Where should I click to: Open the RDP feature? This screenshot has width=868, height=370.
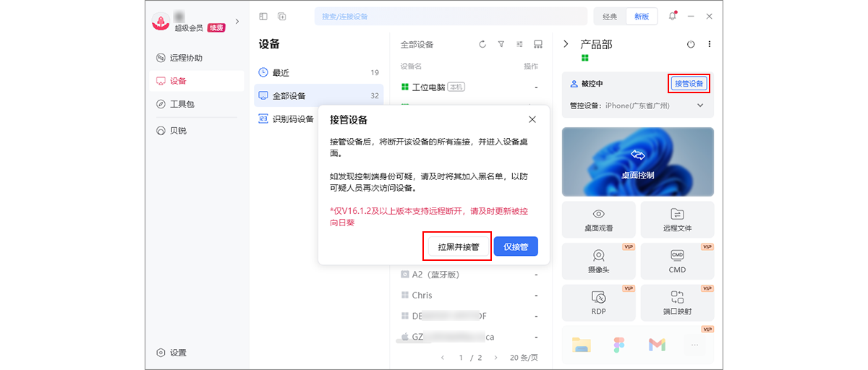pos(599,303)
